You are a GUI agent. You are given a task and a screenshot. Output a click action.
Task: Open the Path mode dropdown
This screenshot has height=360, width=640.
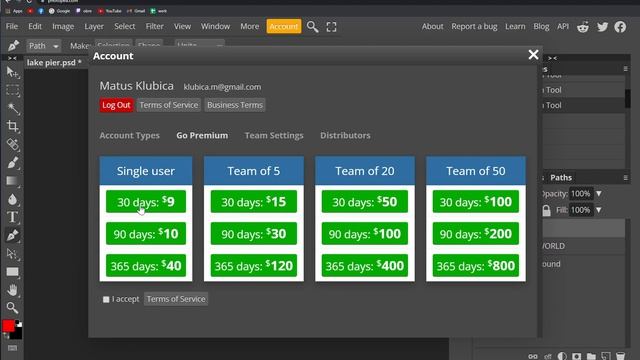coord(44,46)
